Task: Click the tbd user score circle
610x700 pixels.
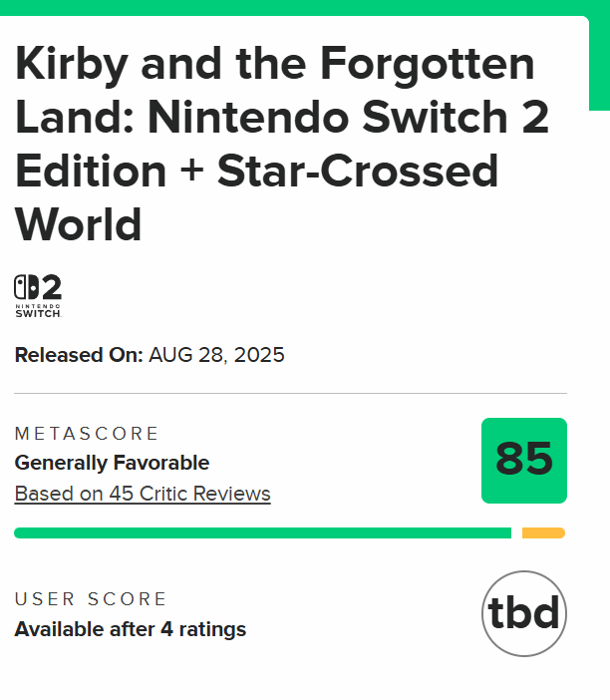Action: [x=523, y=613]
